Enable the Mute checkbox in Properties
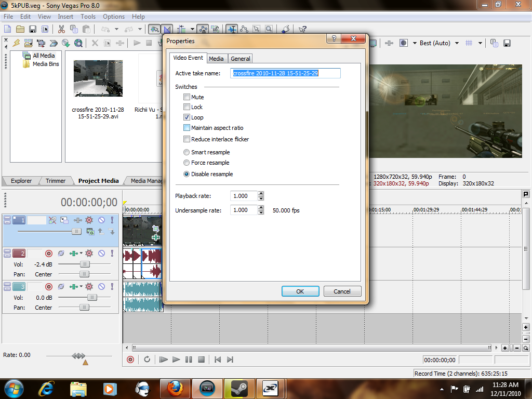The width and height of the screenshot is (532, 399). 187,97
